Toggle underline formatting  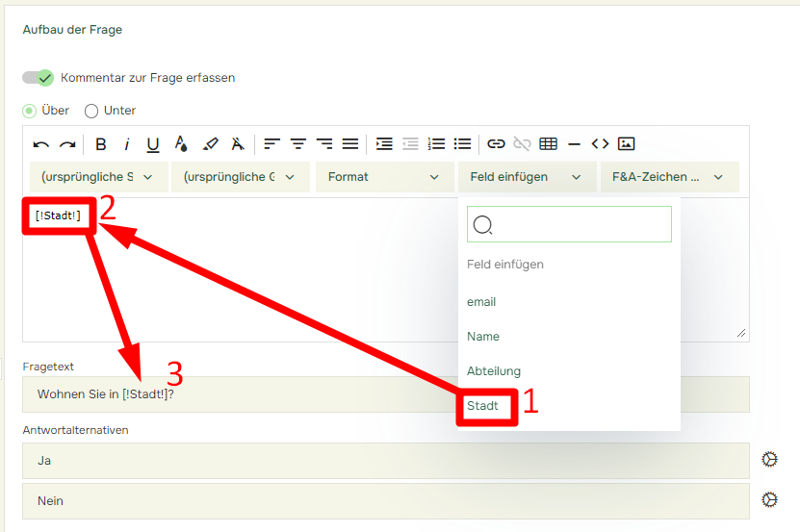(x=152, y=145)
